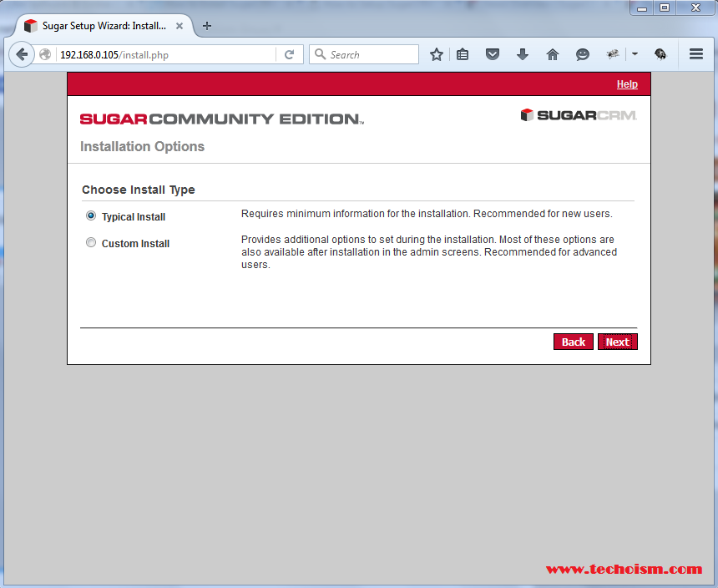
Task: Close the Sugar Setup Wizard tab
Action: point(179,26)
